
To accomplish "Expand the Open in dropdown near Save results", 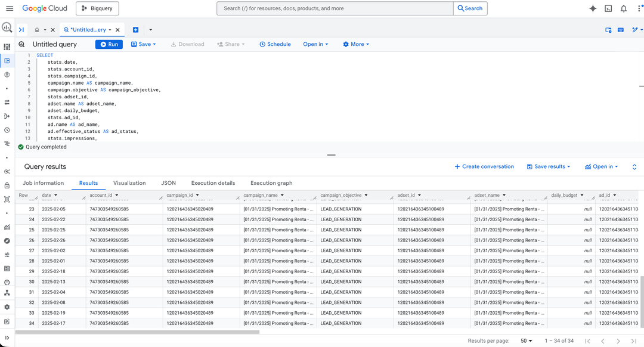I will 600,166.
